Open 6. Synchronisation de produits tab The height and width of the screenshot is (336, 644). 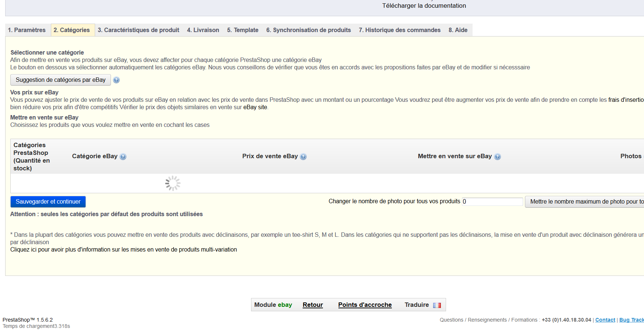(x=309, y=30)
